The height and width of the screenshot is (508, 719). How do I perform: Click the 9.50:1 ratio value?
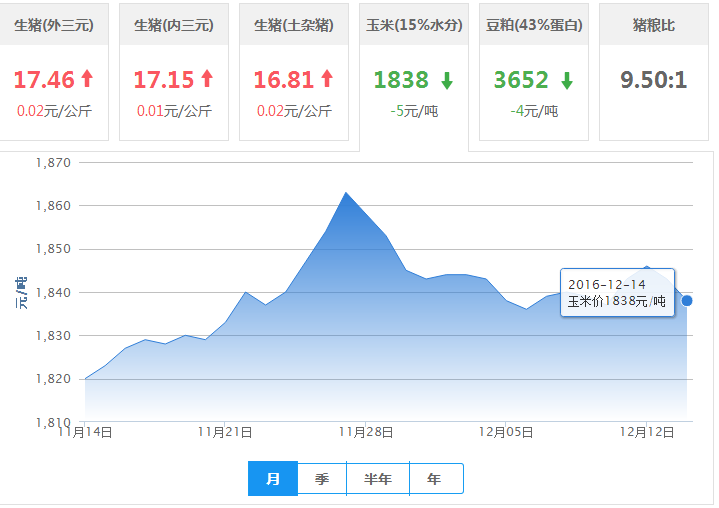pyautogui.click(x=654, y=80)
